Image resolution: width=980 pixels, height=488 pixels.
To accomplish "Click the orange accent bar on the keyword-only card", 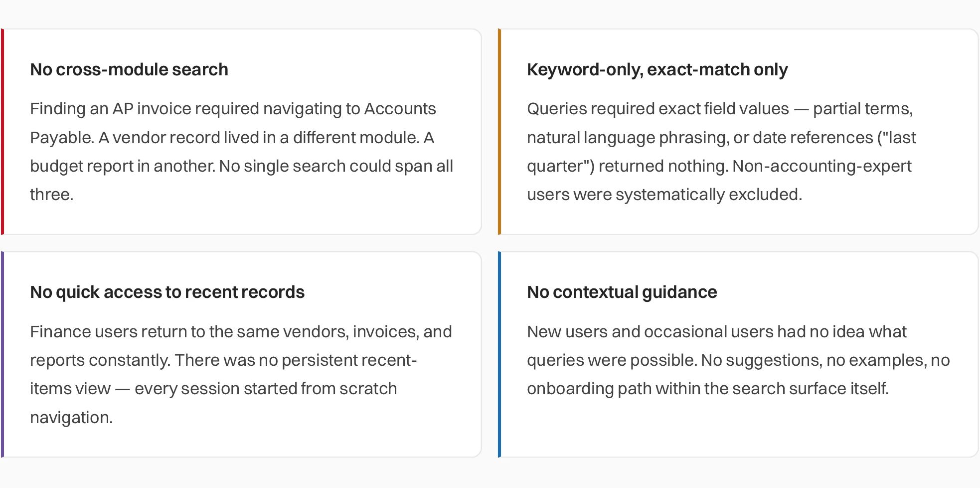I will [499, 132].
